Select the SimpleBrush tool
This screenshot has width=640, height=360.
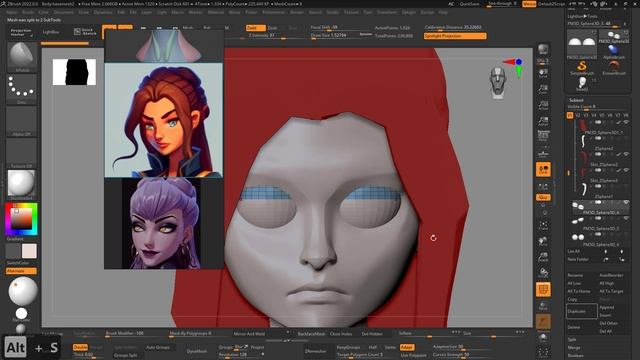click(582, 67)
